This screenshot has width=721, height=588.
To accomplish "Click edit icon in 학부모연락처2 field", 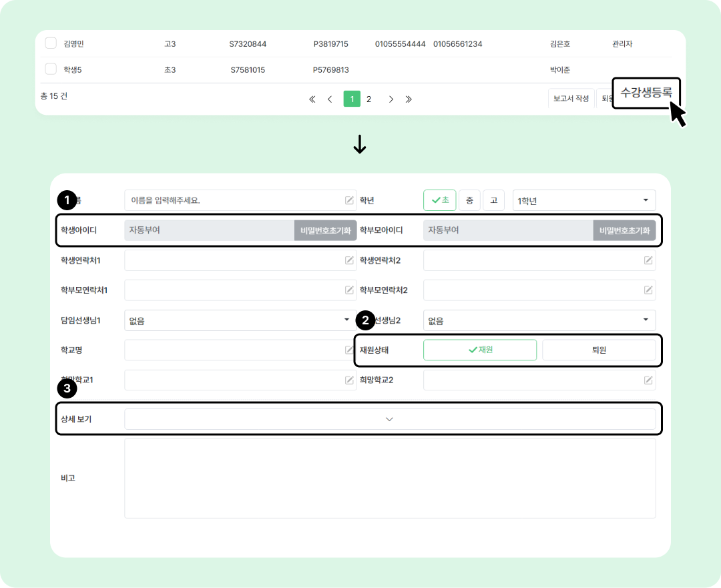I will pos(648,290).
